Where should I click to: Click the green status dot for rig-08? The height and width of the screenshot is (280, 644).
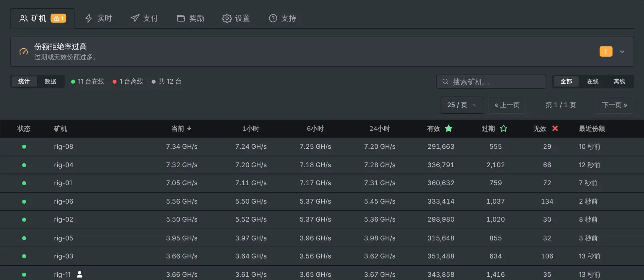(x=24, y=147)
